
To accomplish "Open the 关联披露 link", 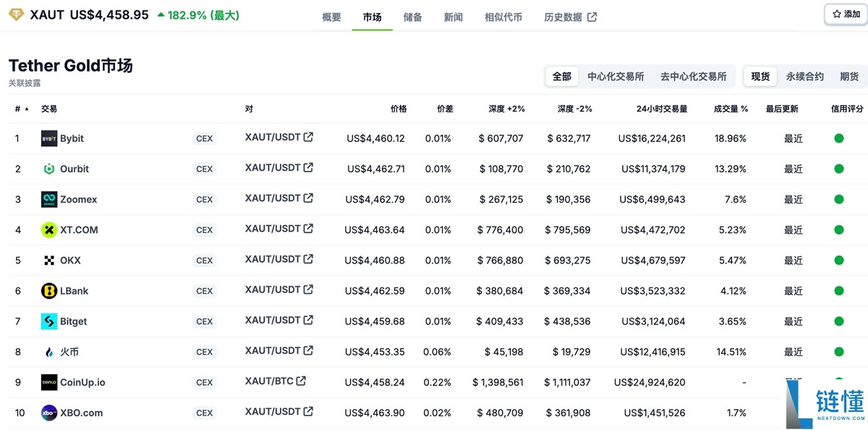I will point(25,83).
